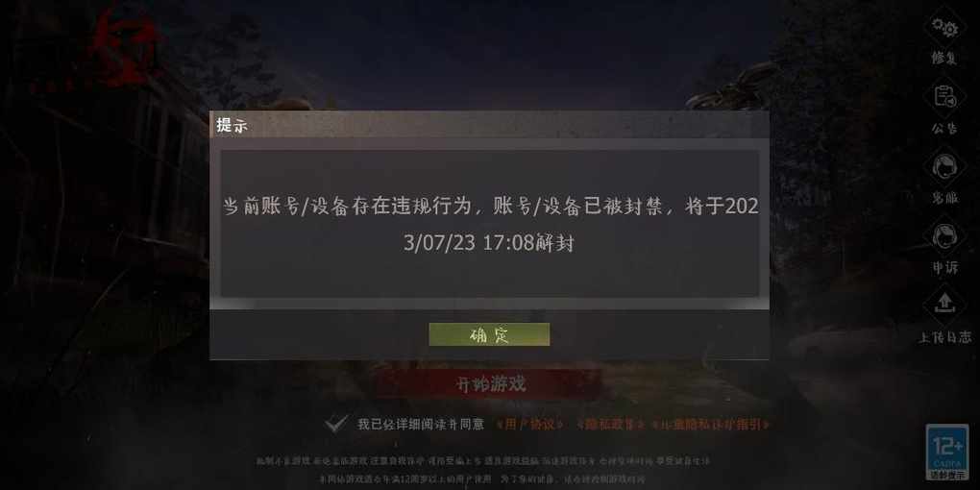Click the 公告 text label
The height and width of the screenshot is (490, 980).
[944, 128]
